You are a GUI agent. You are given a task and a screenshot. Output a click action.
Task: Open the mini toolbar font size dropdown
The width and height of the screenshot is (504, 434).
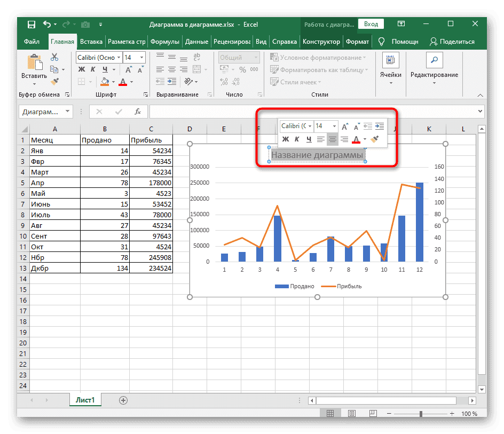[x=334, y=126]
